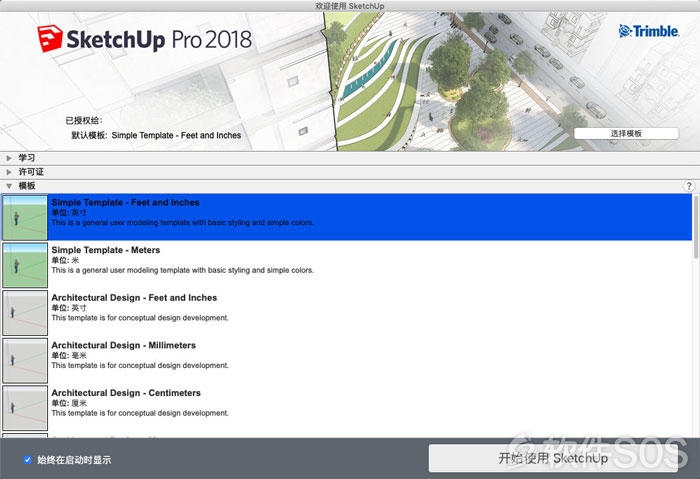Uncheck the always show on startup checkbox
Image resolution: width=700 pixels, height=479 pixels.
point(28,459)
